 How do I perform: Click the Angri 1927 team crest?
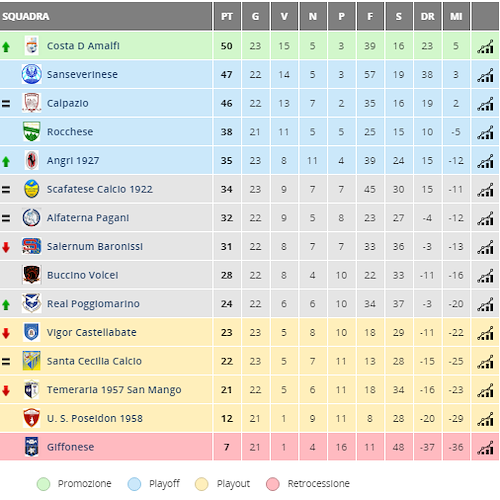click(32, 160)
